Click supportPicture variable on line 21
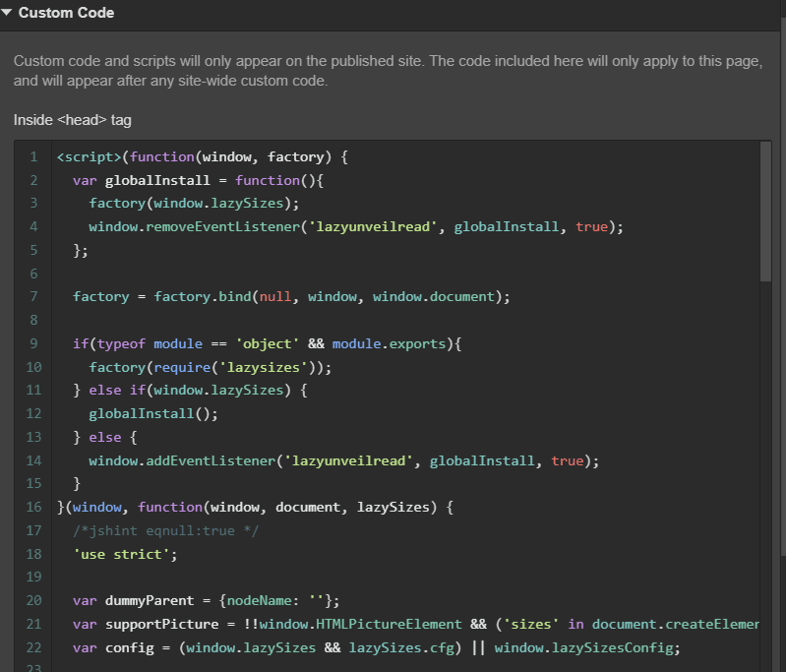 coord(157,624)
